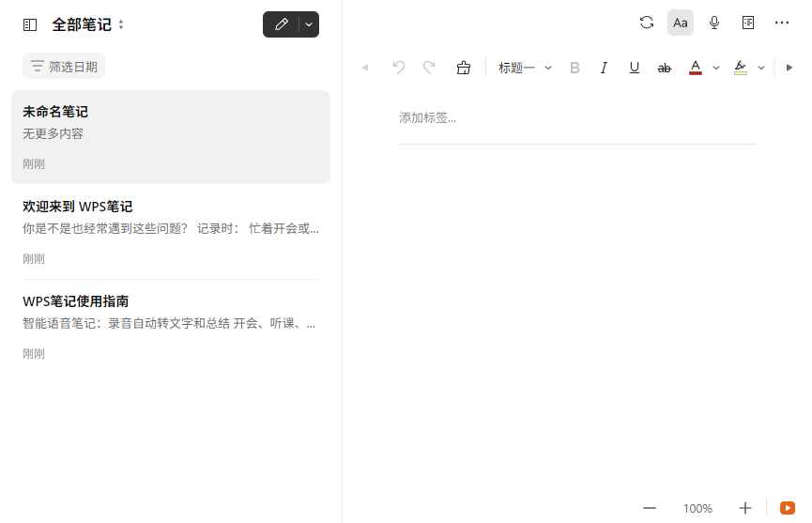Image resolution: width=812 pixels, height=523 pixels.
Task: Click the sync refresh icon
Action: pyautogui.click(x=646, y=23)
